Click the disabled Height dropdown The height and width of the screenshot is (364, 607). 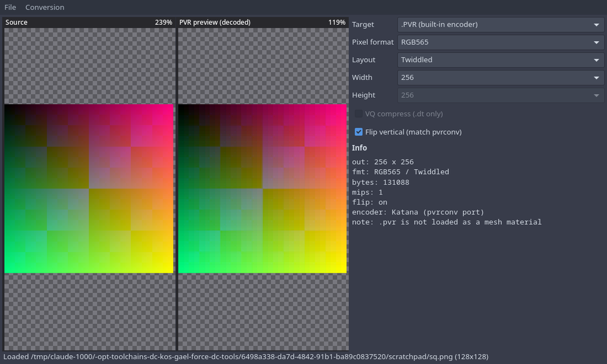[500, 95]
